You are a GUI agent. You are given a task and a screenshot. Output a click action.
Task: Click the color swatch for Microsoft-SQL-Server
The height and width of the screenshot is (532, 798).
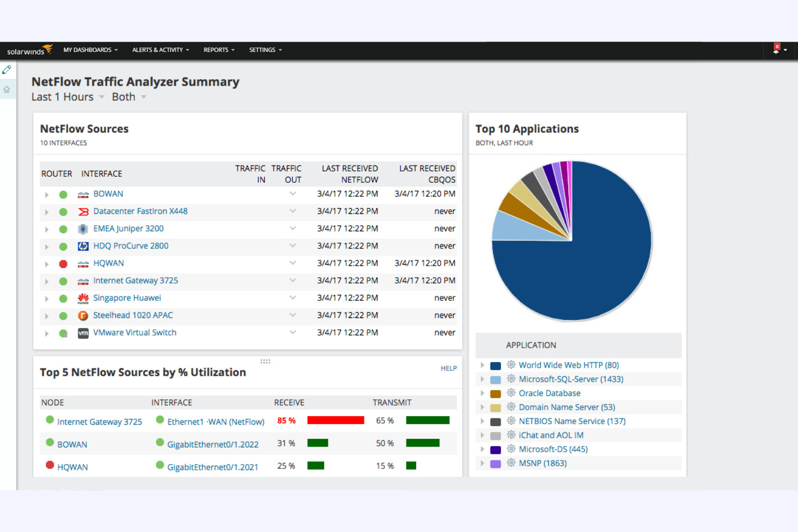tap(495, 379)
